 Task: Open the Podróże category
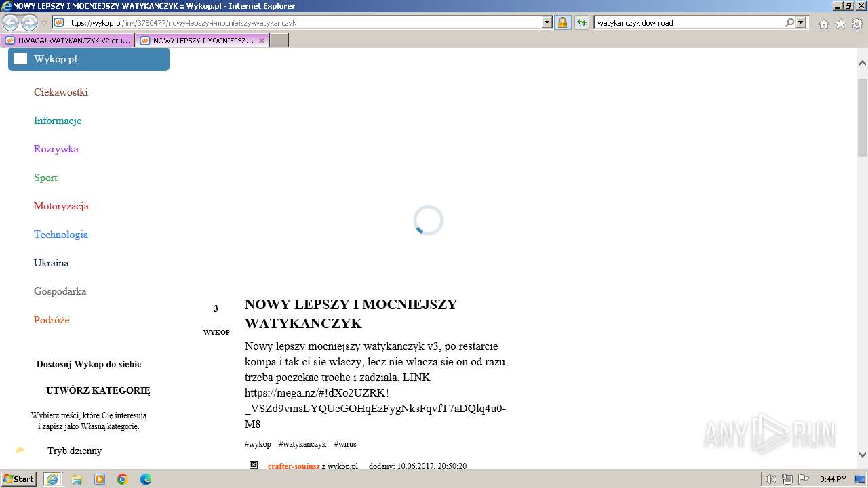52,320
